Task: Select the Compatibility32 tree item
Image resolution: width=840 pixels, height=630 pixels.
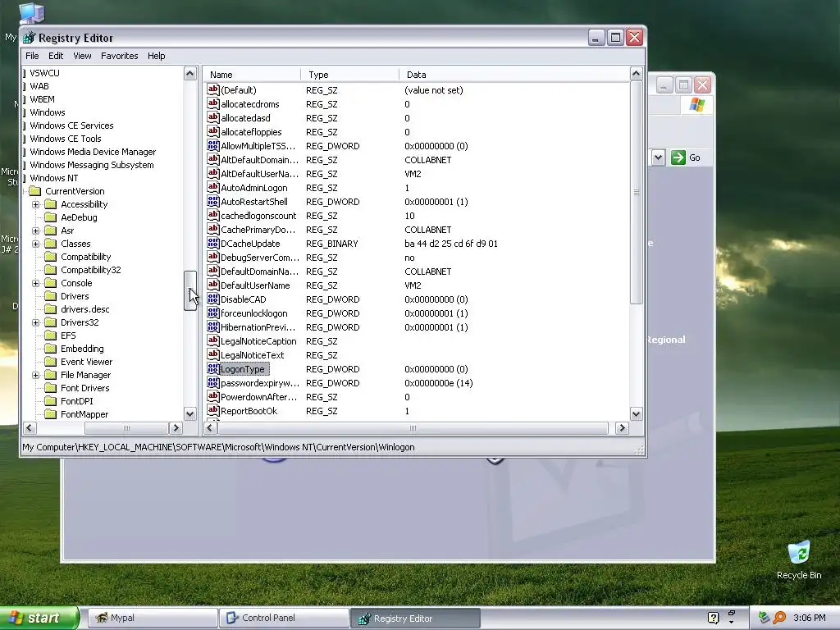Action: coord(90,270)
